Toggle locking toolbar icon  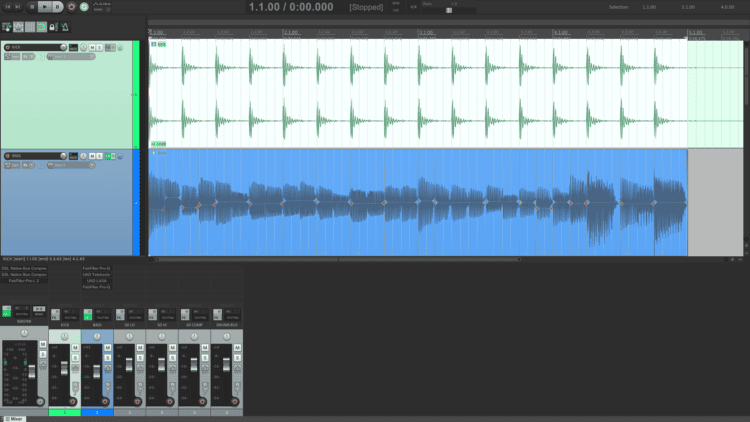pos(54,27)
